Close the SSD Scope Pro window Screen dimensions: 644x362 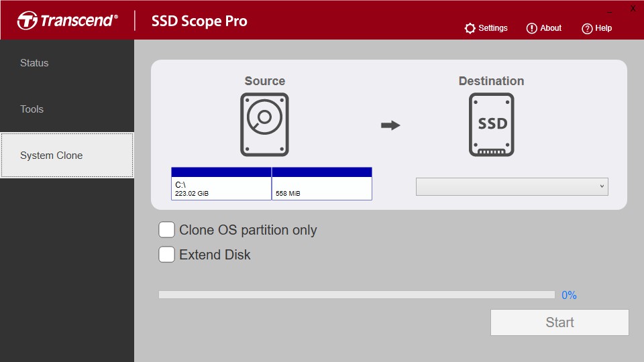point(633,9)
